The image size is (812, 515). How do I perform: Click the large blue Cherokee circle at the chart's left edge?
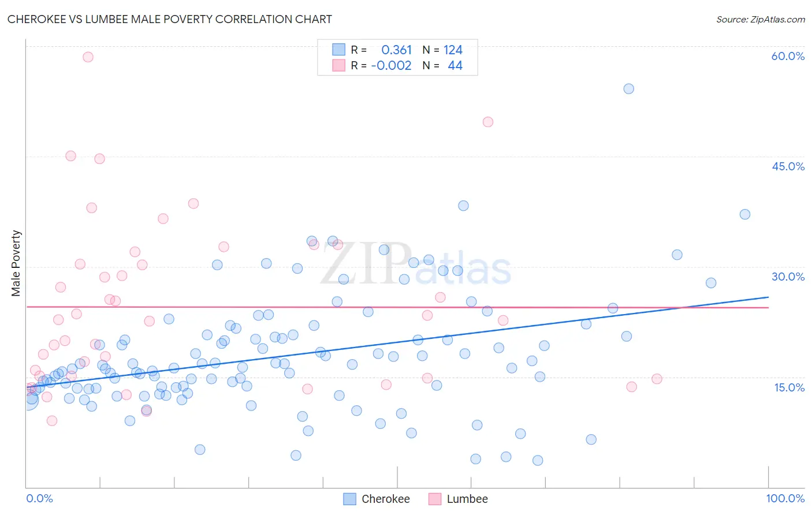coord(28,399)
